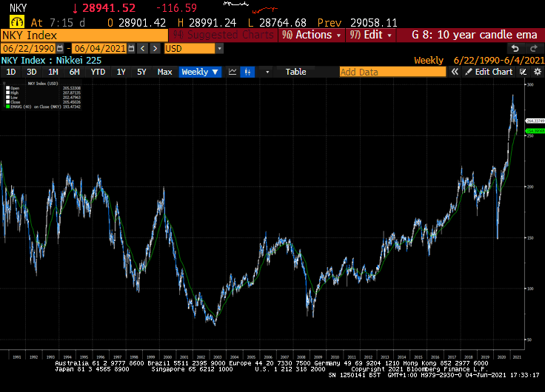Switch to line chart type

233,72
